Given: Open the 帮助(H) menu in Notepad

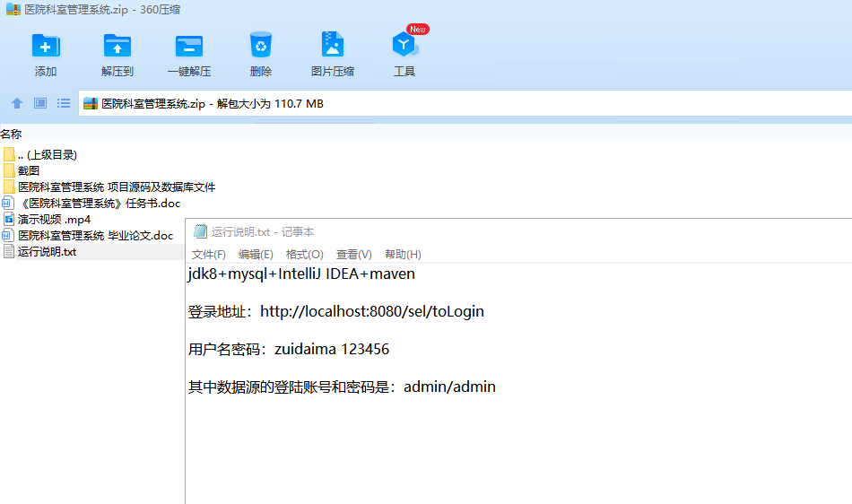Looking at the screenshot, I should (403, 254).
